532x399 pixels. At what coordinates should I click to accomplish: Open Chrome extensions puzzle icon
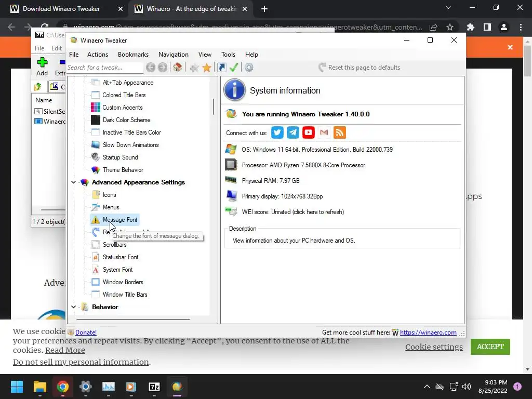pos(470,27)
